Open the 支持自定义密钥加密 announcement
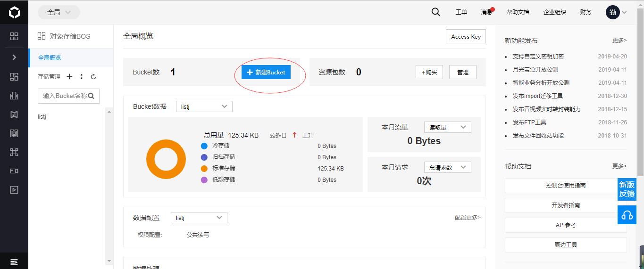 (x=538, y=56)
